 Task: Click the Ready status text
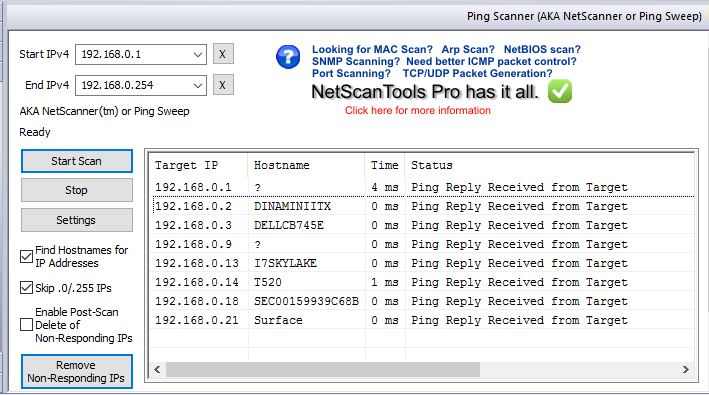[35, 132]
